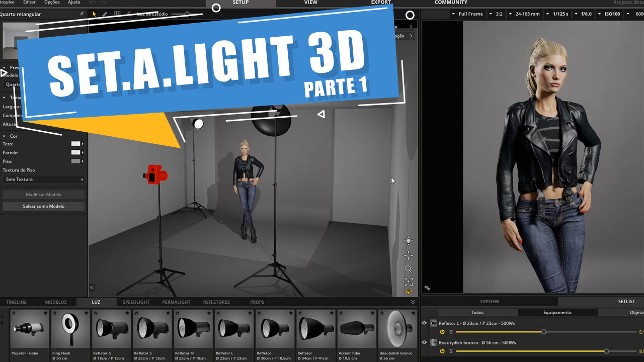Toggle power button for Beautydish branco
The height and width of the screenshot is (362, 644).
coord(442,351)
